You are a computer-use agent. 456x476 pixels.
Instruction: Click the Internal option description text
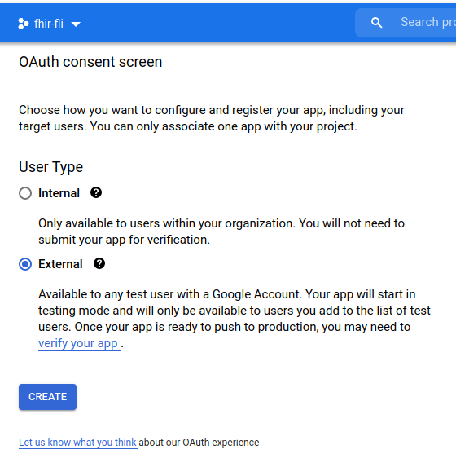[x=221, y=231]
